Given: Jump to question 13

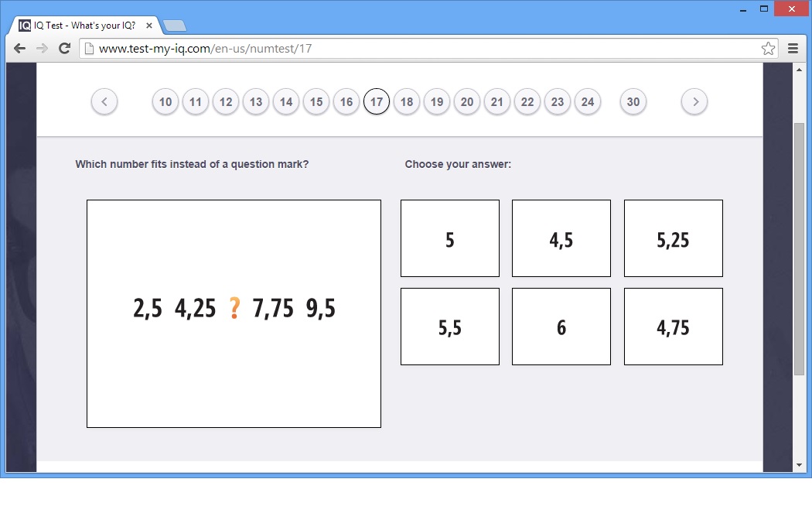Looking at the screenshot, I should [256, 101].
